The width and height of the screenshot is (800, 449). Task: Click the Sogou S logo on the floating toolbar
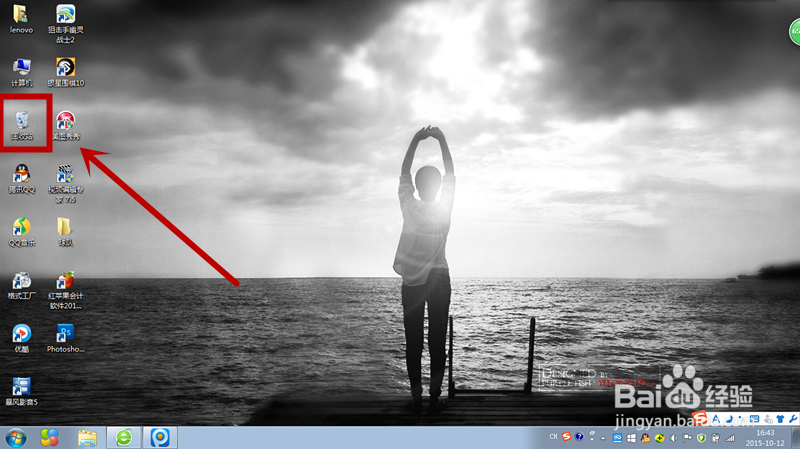pyautogui.click(x=700, y=418)
